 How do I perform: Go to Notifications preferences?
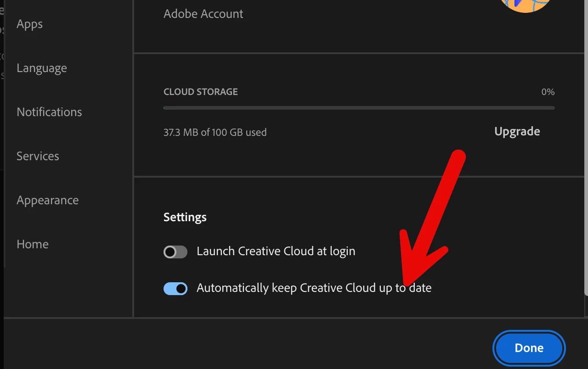[x=49, y=112]
